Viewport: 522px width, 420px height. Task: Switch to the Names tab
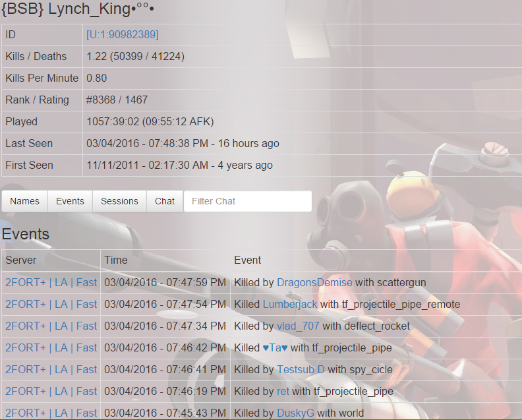point(24,201)
